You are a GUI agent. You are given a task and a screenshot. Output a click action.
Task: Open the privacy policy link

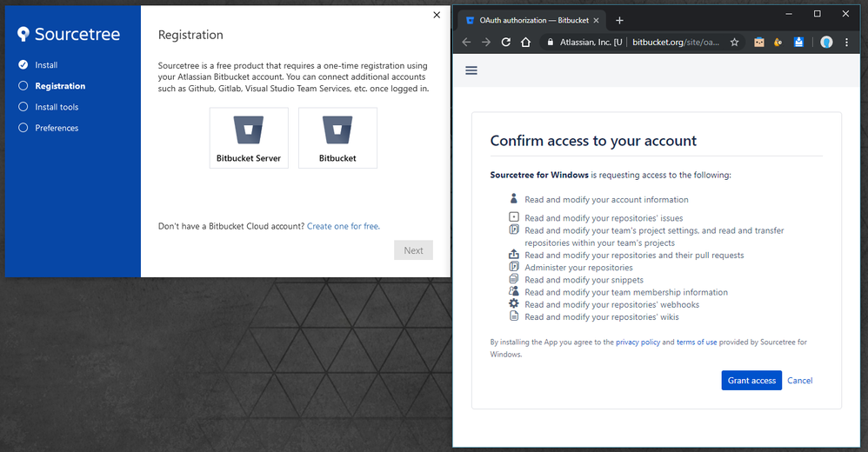[x=638, y=342]
